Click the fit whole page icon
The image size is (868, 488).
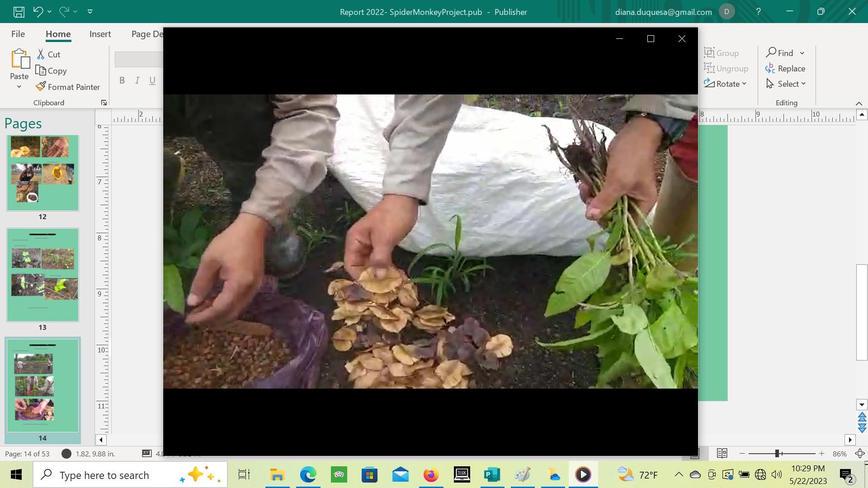(859, 453)
